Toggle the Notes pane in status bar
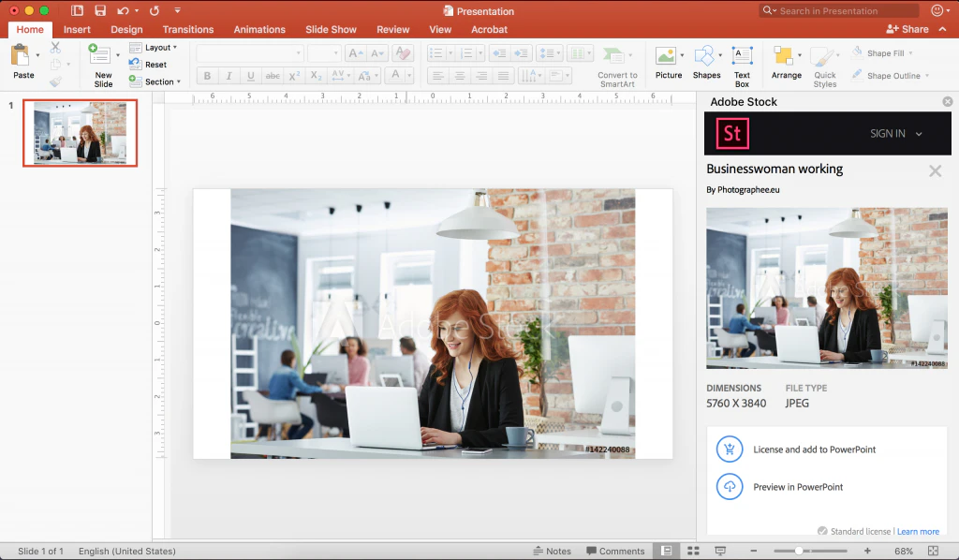The height and width of the screenshot is (560, 959). [x=553, y=551]
